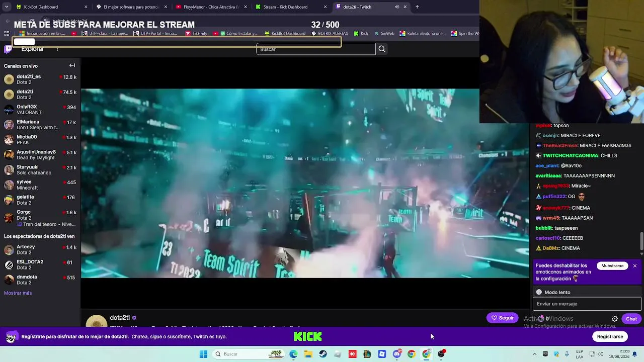
Task: Open the ESL_DOTA2 channel avatar
Action: (9, 265)
